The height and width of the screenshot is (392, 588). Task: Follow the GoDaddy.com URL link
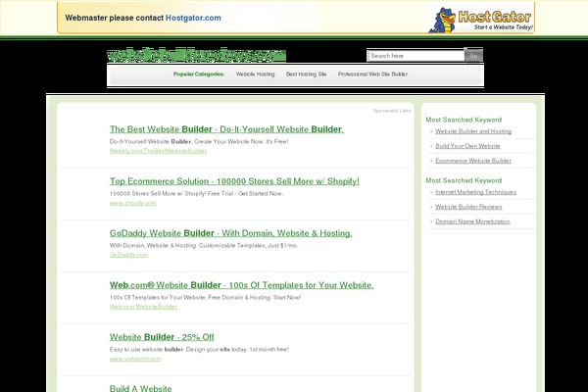[128, 255]
